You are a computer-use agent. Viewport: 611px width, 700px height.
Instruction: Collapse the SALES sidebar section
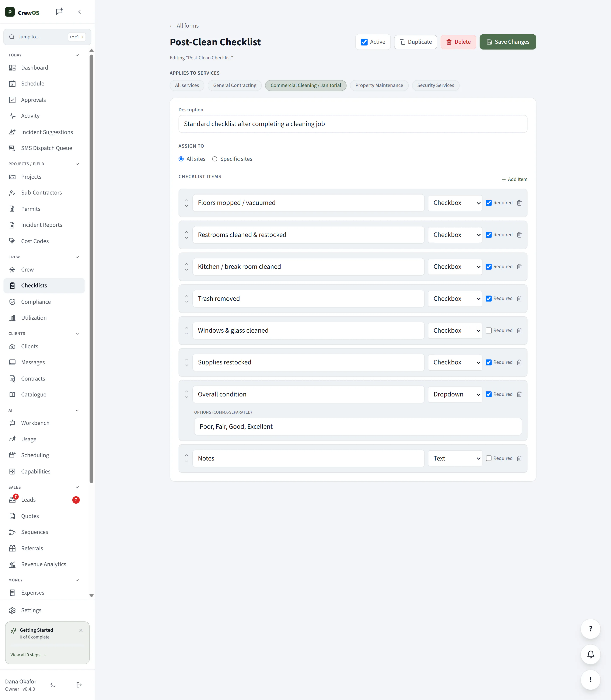(x=77, y=487)
